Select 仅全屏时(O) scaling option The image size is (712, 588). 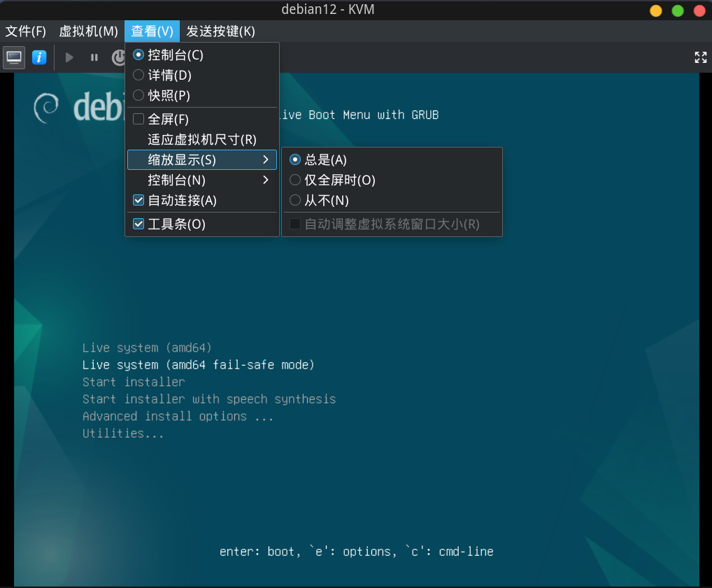(392, 180)
